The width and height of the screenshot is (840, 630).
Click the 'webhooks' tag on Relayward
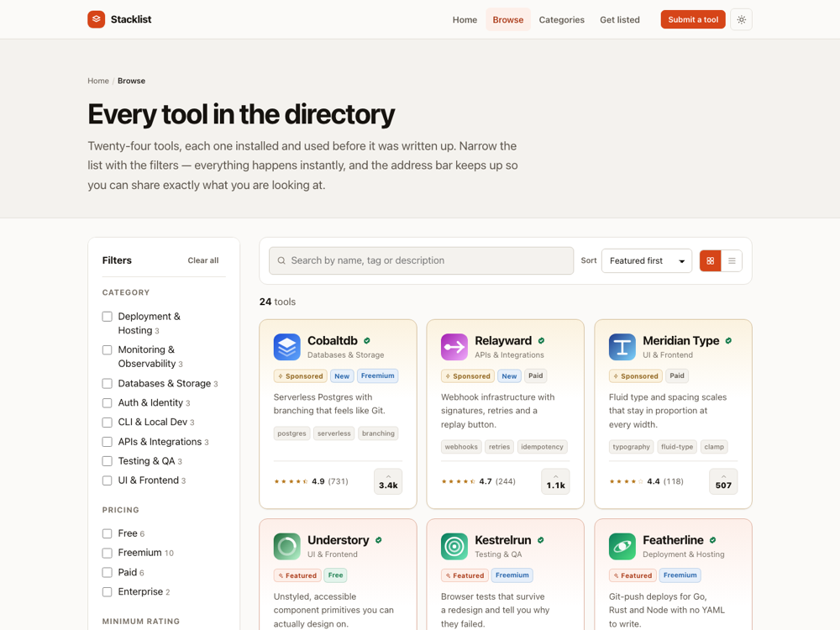click(461, 447)
